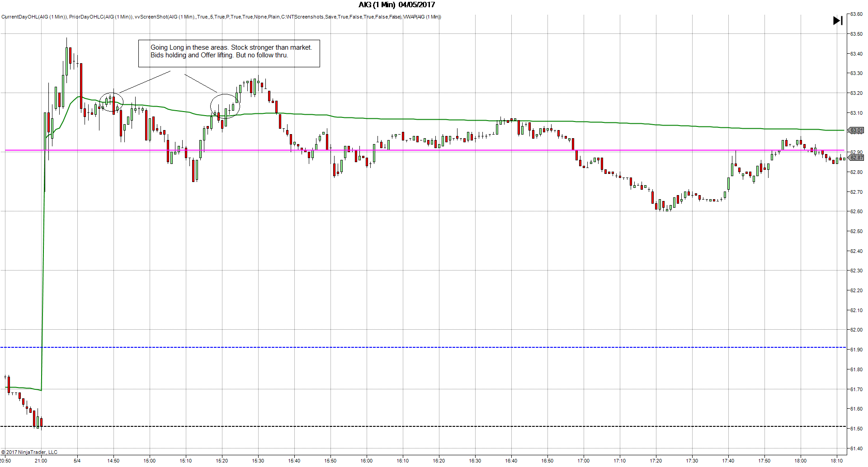Click the 21:00 time axis label

[41, 461]
